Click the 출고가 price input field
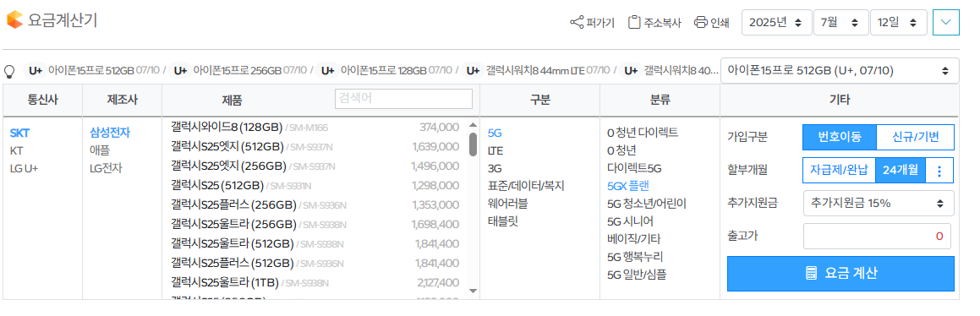 coord(877,236)
